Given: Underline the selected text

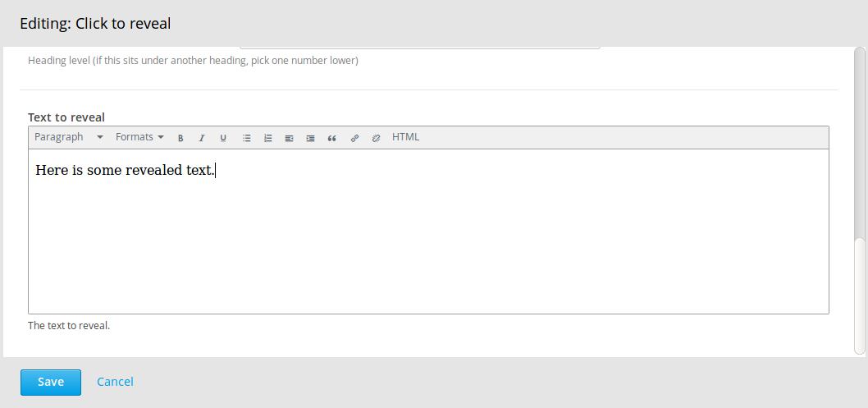Looking at the screenshot, I should (x=223, y=138).
